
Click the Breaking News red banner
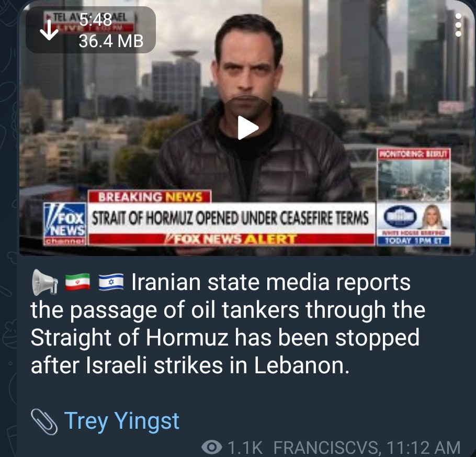coord(150,197)
